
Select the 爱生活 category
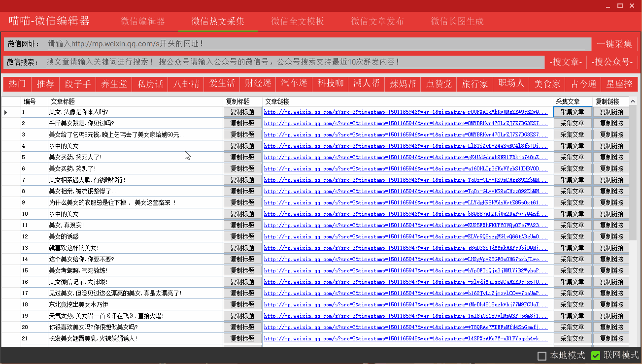click(222, 84)
